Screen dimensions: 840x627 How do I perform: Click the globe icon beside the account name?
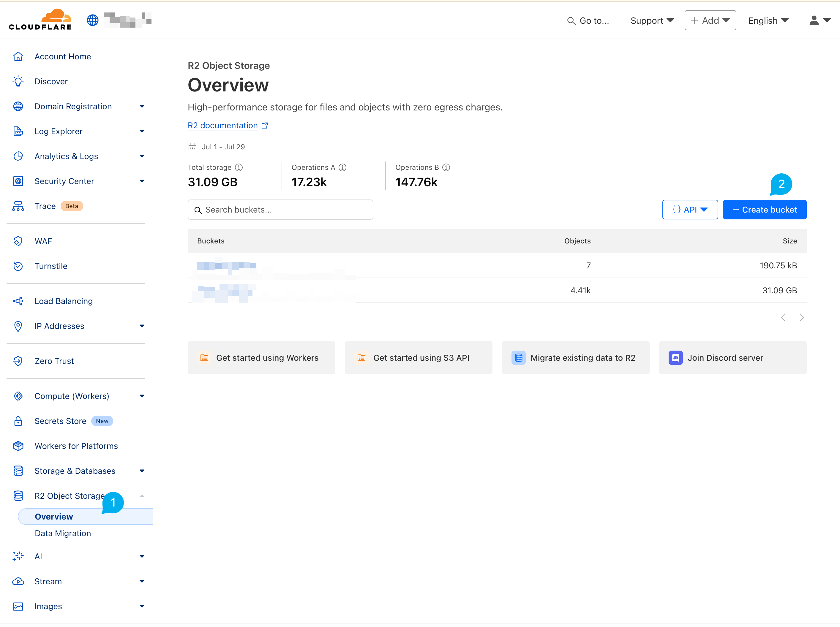pos(93,20)
